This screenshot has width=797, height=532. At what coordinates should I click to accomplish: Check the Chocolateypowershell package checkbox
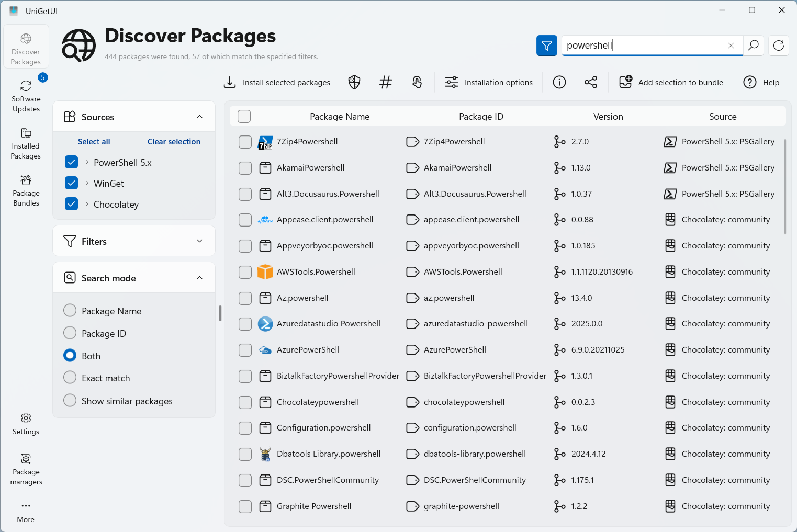[245, 402]
